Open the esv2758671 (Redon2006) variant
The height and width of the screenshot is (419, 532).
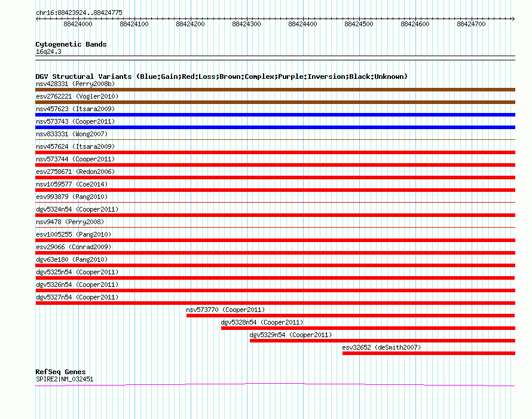pyautogui.click(x=75, y=172)
